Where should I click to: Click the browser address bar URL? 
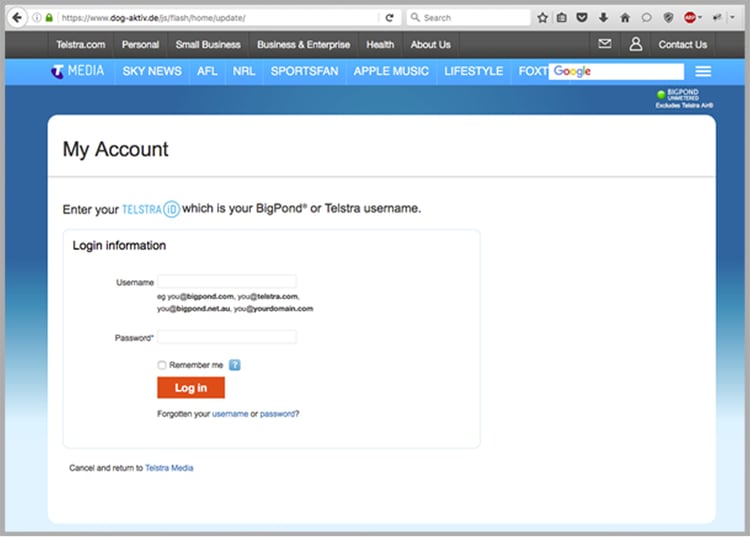pyautogui.click(x=153, y=18)
